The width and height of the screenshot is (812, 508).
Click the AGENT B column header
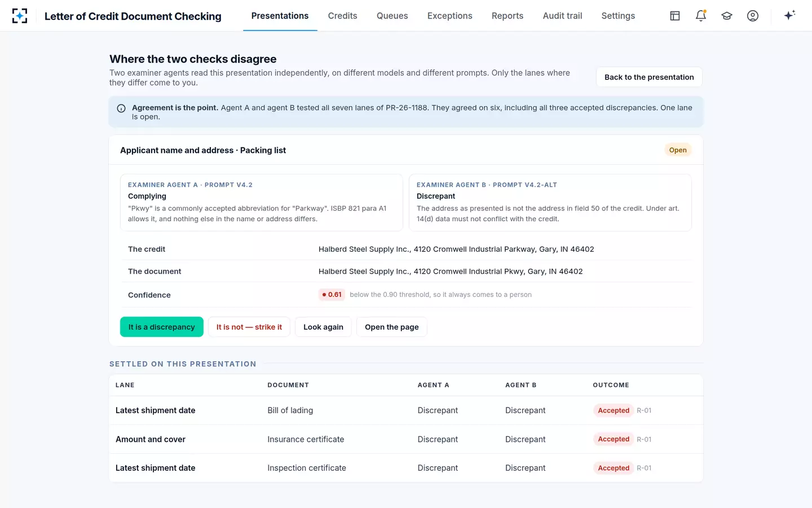pos(521,385)
